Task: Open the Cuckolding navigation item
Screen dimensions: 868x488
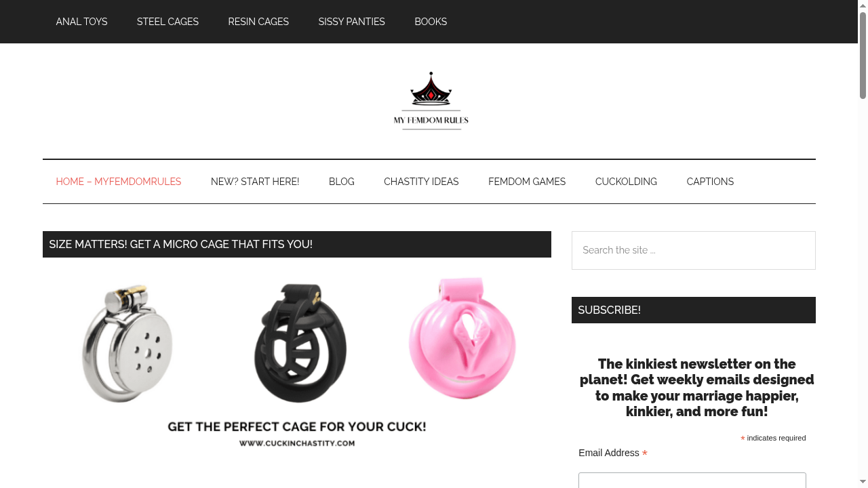Action: (626, 182)
